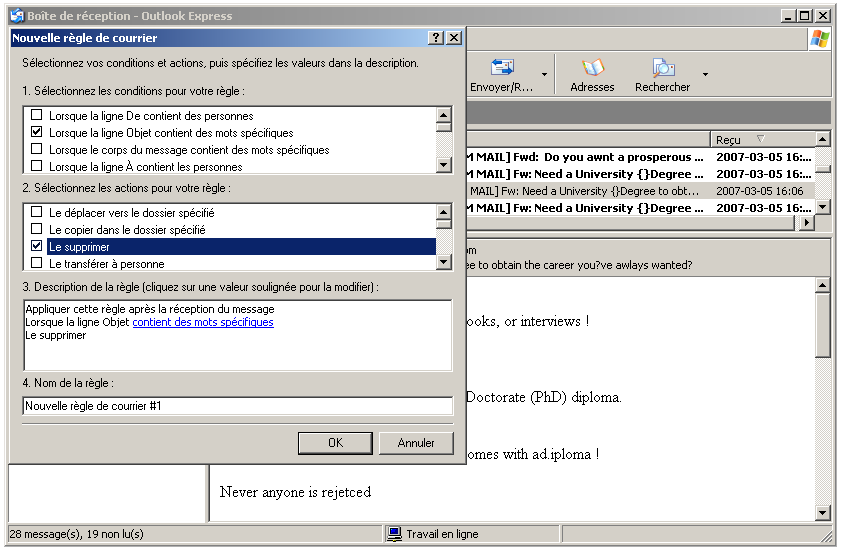Check 'Lorsque la ligne À contient les personnes'
This screenshot has width=843, height=552.
[37, 166]
